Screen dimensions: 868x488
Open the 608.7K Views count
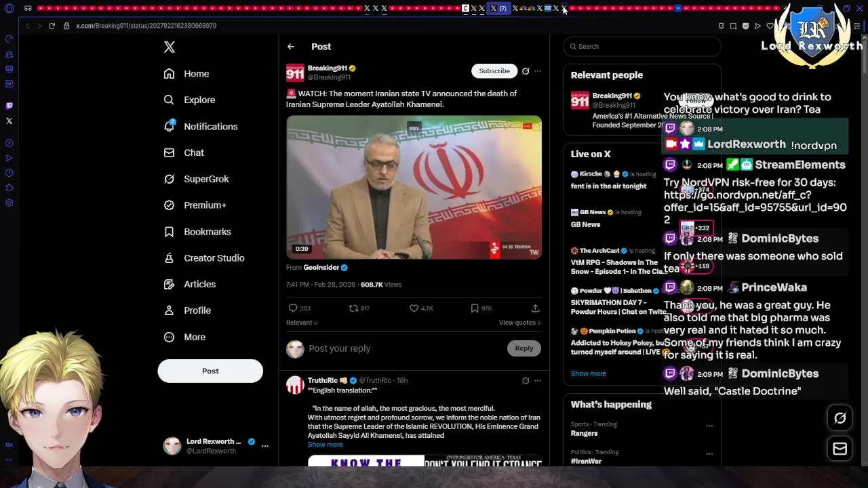[381, 285]
